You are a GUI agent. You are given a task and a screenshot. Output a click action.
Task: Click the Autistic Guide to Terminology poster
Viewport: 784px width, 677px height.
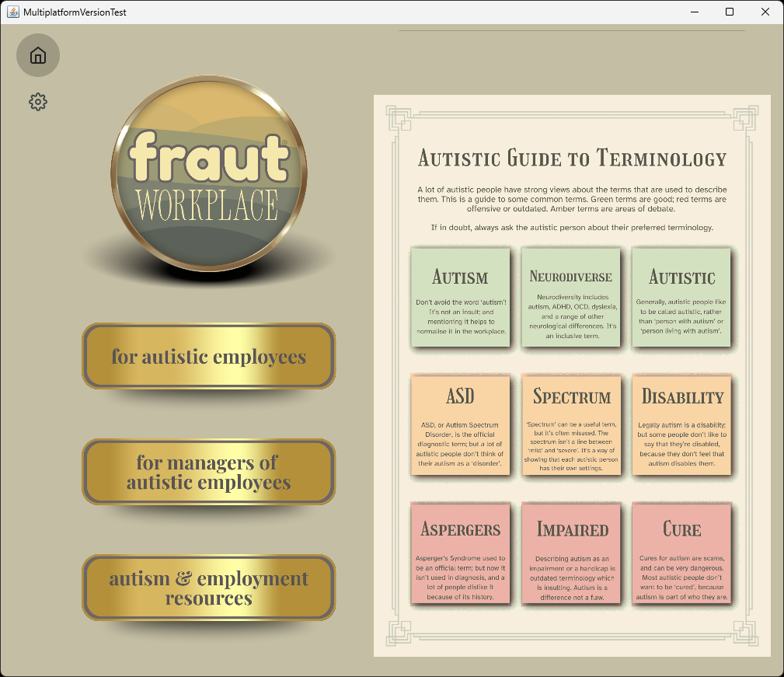(572, 375)
